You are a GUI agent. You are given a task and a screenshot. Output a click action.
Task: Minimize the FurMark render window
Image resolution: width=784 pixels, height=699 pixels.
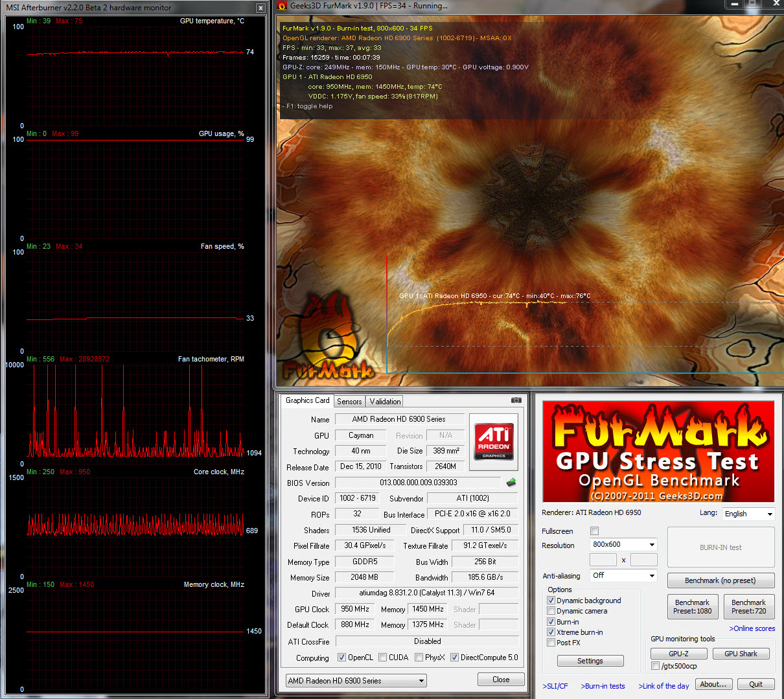click(x=735, y=5)
